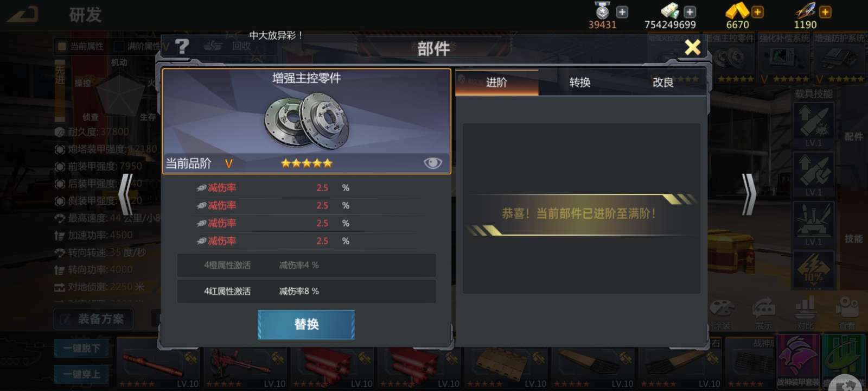
Task: Go to next part with right chevron
Action: click(749, 195)
